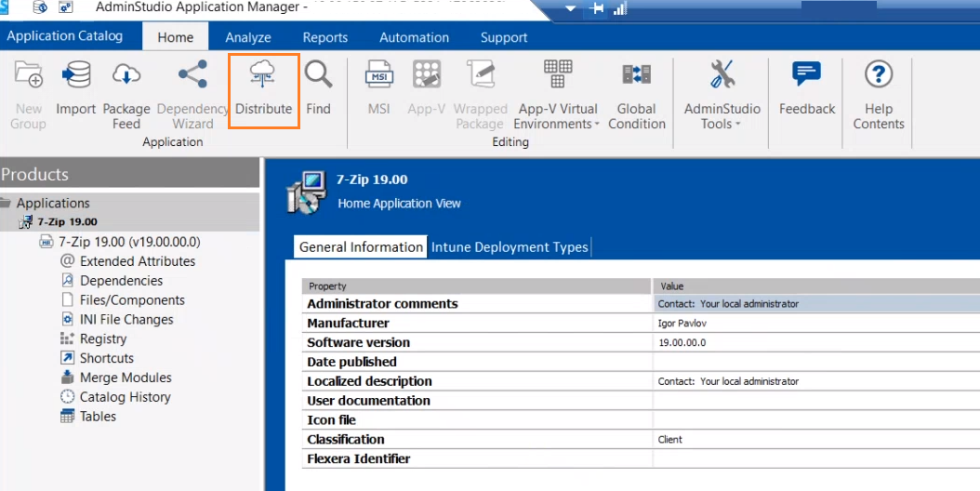The height and width of the screenshot is (491, 980).
Task: Select the General Information tab
Action: point(361,247)
